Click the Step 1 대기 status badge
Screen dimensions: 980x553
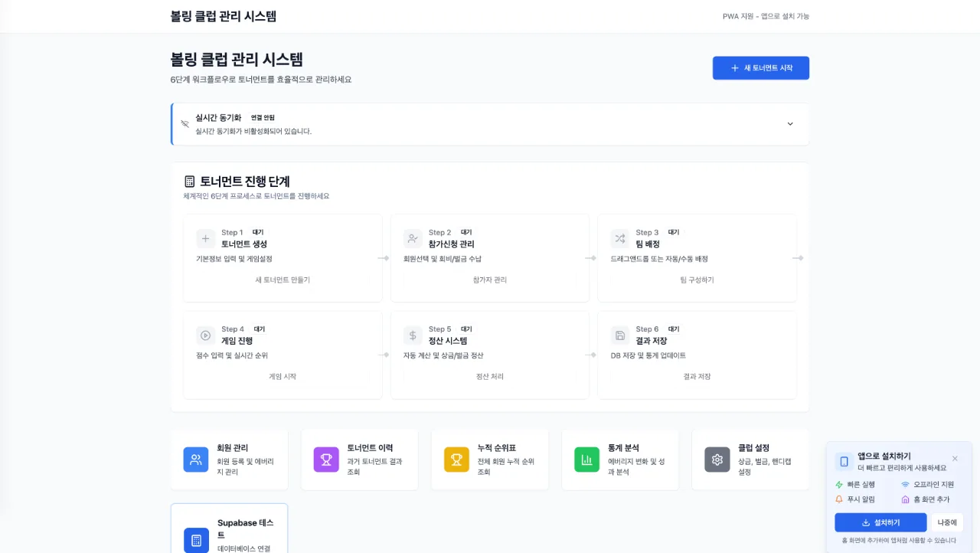point(258,232)
